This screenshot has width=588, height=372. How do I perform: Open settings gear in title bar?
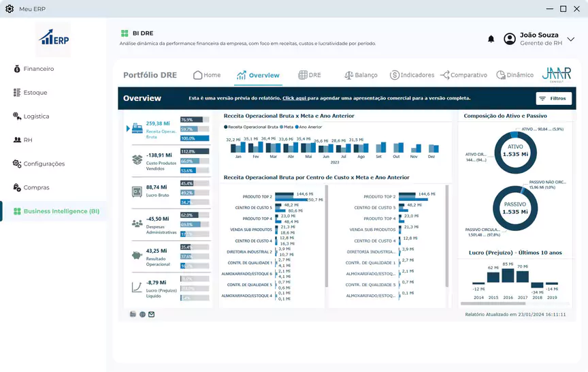10,9
